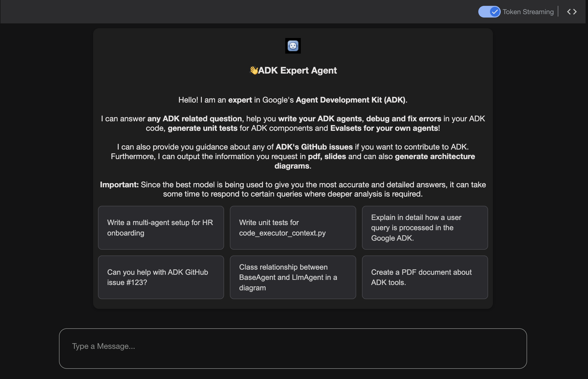Screen dimensions: 588x379
Task: Click the waving hand emoji
Action: pyautogui.click(x=254, y=71)
